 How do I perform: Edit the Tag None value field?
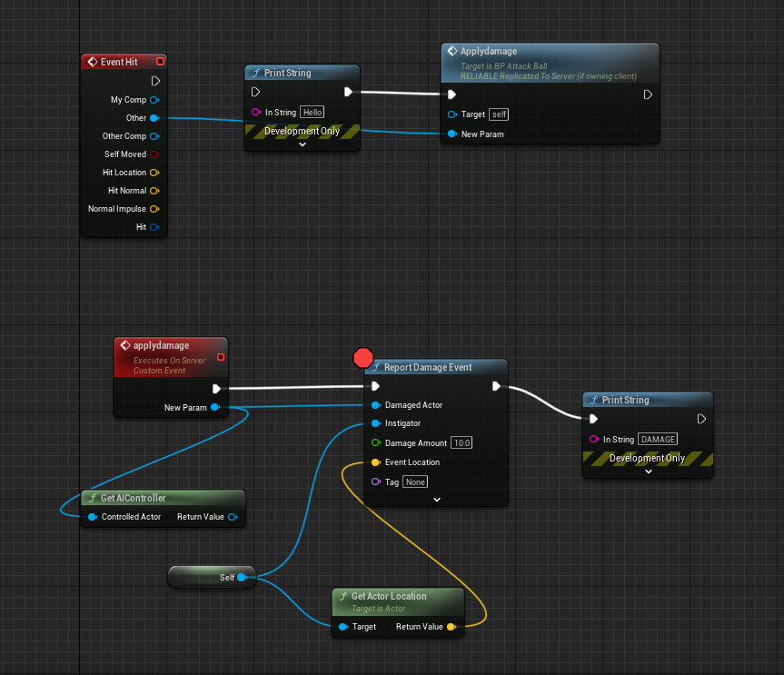pyautogui.click(x=415, y=482)
